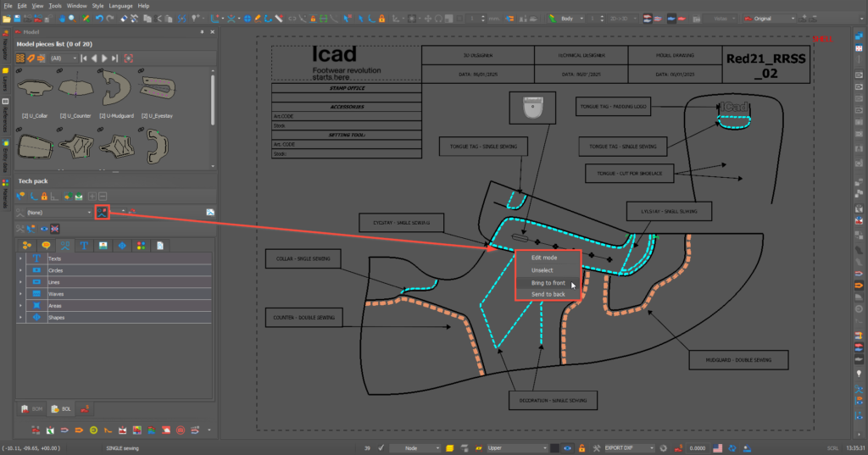This screenshot has height=455, width=868.
Task: Click the red-highlighted stitch tool icon in Tech pack
Action: 103,211
